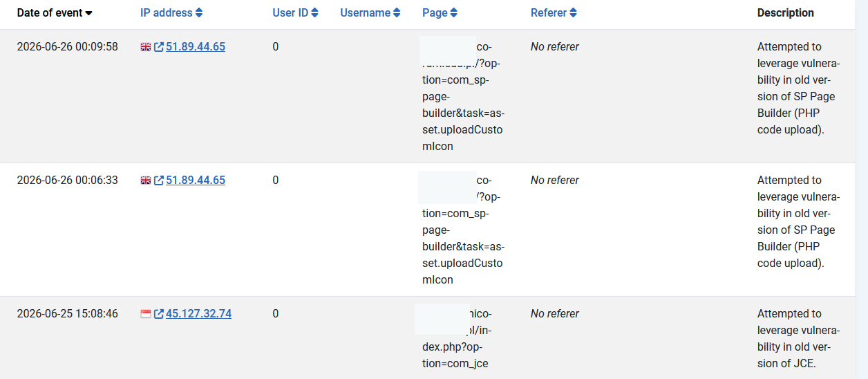Click Singapore flag icon beside 45.127.32.74
Viewport: 868px width, 379px height.
(x=146, y=314)
